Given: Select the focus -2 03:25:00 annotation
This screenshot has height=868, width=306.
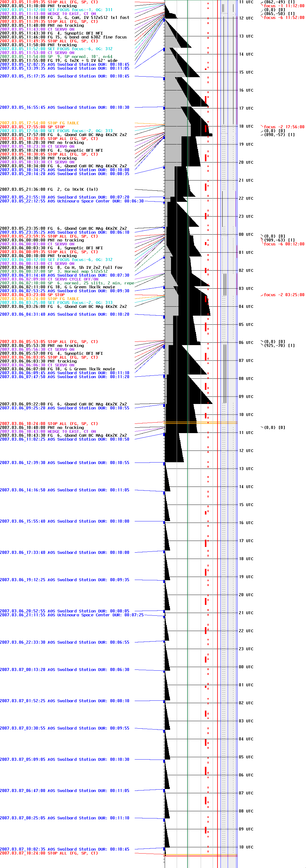Looking at the screenshot, I should 284,295.
